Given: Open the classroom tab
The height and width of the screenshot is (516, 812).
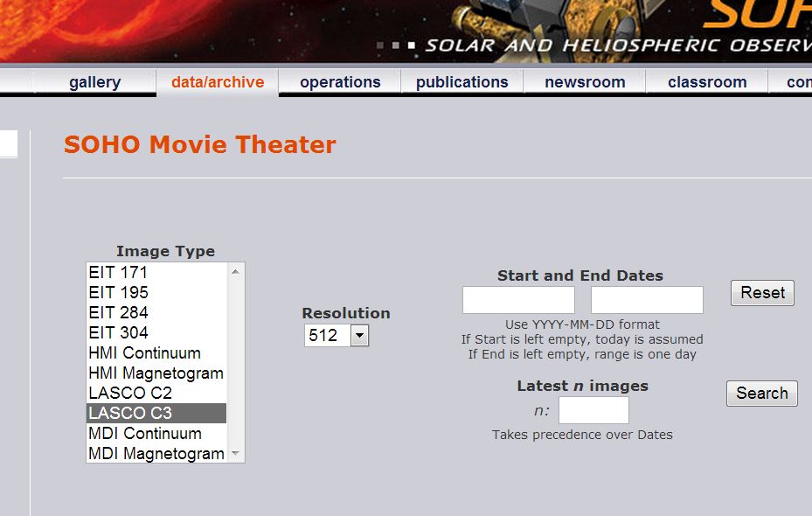Looking at the screenshot, I should click(707, 82).
